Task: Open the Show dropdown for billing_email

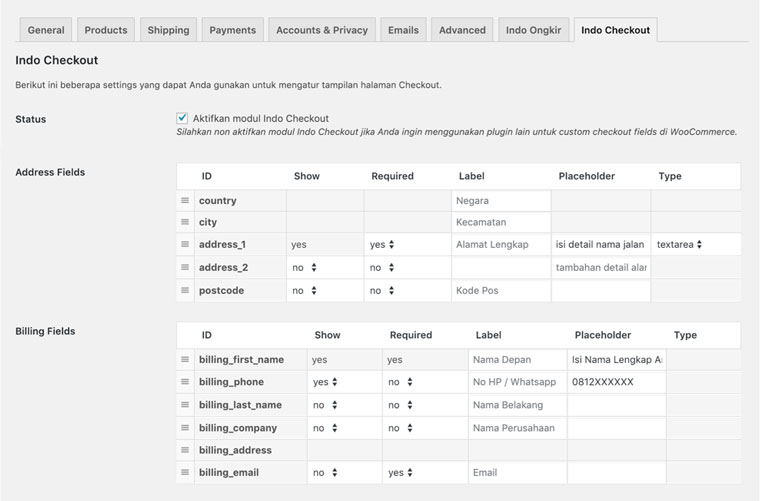Action: [x=325, y=472]
